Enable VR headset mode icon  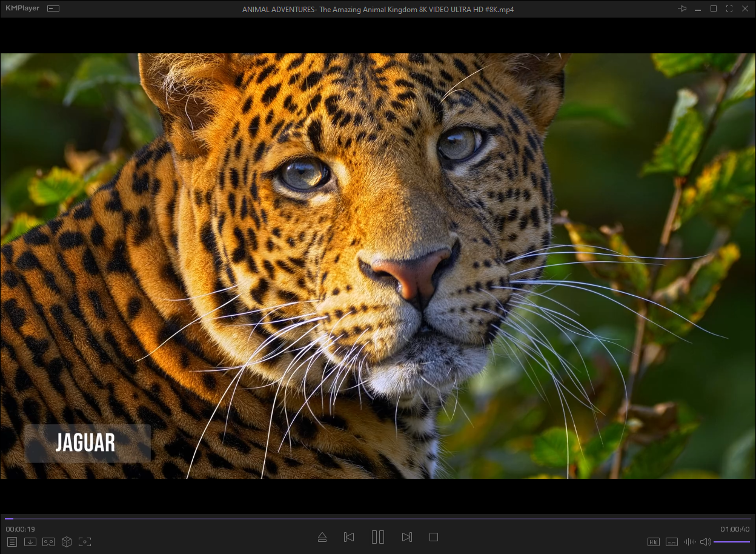[48, 542]
